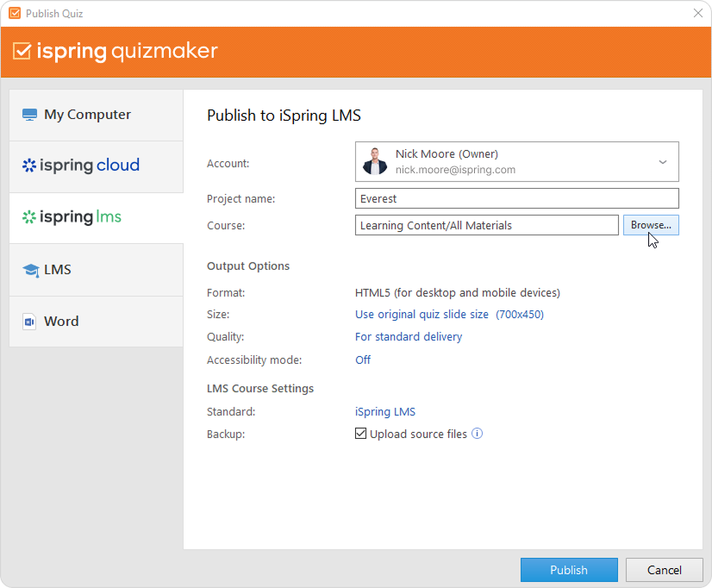Click the Project name field containing Everest
Image resolution: width=712 pixels, height=588 pixels.
coord(516,198)
